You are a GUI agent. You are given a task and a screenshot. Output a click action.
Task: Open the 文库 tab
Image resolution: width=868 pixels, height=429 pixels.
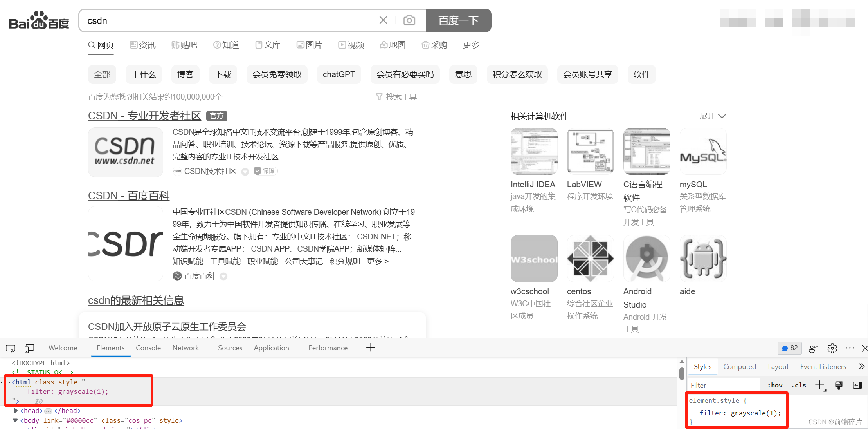(268, 45)
